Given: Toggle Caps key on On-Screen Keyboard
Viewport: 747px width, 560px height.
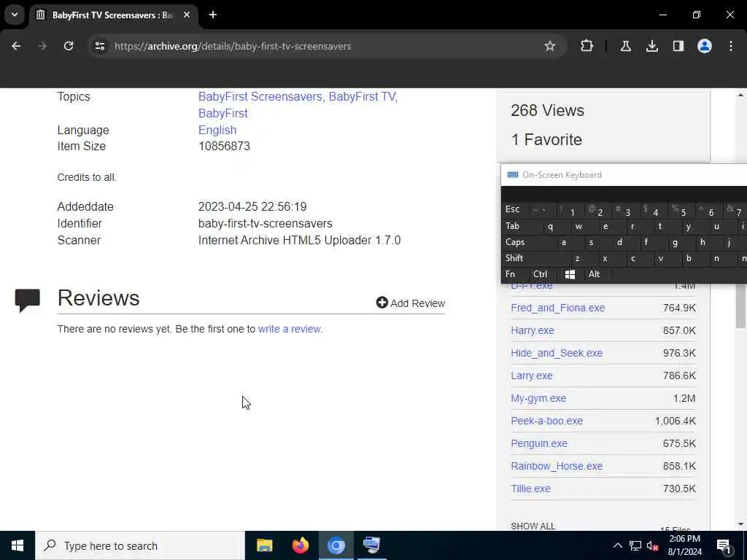Looking at the screenshot, I should coord(528,242).
